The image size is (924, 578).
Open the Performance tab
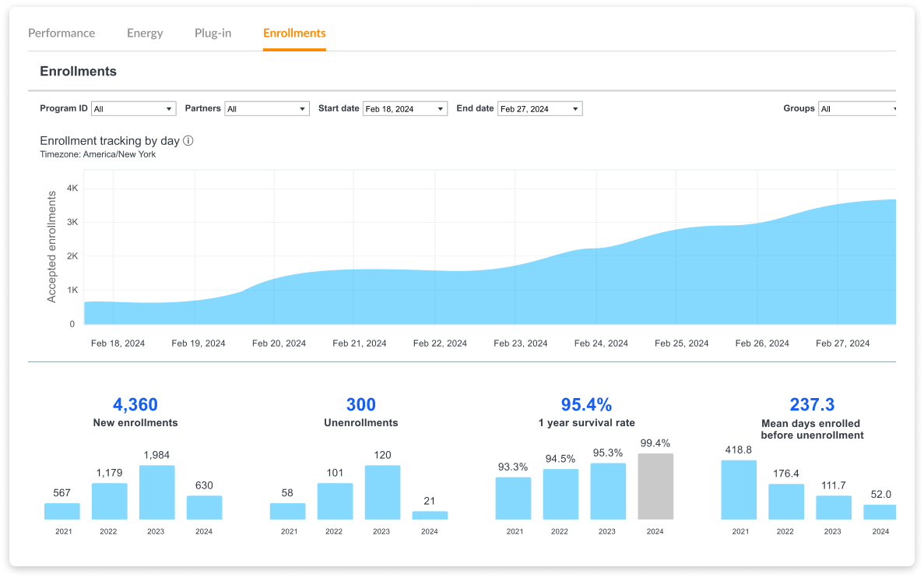click(x=61, y=33)
